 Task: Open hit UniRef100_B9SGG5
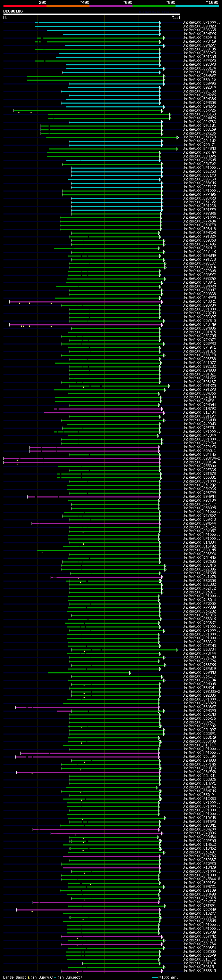(x=199, y=30)
